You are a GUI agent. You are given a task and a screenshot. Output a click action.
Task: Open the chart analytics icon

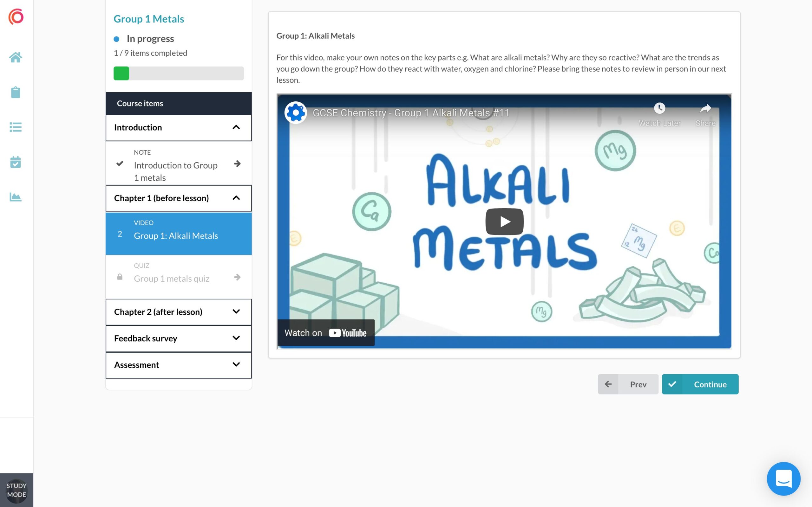click(x=16, y=197)
